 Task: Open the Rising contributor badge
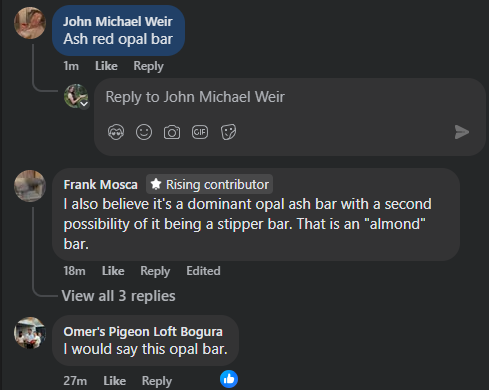point(209,184)
